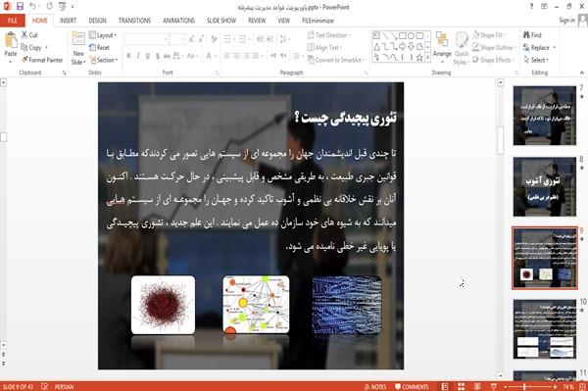The width and height of the screenshot is (588, 391).
Task: Click Convert to SmartArt
Action: tap(335, 60)
